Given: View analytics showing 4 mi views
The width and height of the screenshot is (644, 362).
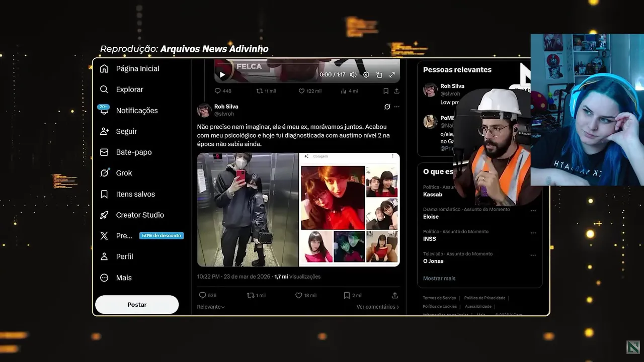Looking at the screenshot, I should [349, 91].
